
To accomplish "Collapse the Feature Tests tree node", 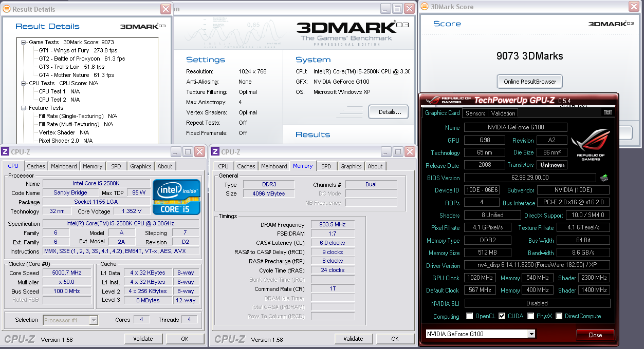I will (x=24, y=108).
